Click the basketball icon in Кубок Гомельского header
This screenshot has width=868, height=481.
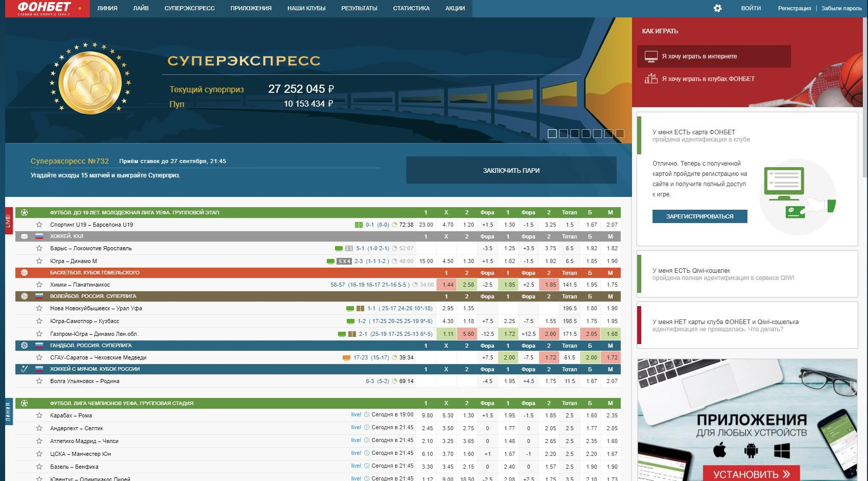pyautogui.click(x=24, y=273)
